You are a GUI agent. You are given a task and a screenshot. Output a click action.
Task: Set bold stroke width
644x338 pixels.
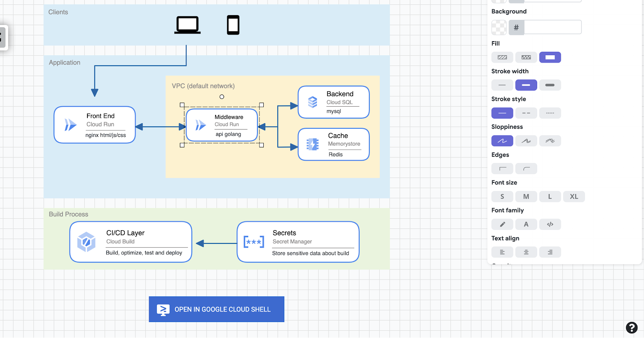coord(526,85)
